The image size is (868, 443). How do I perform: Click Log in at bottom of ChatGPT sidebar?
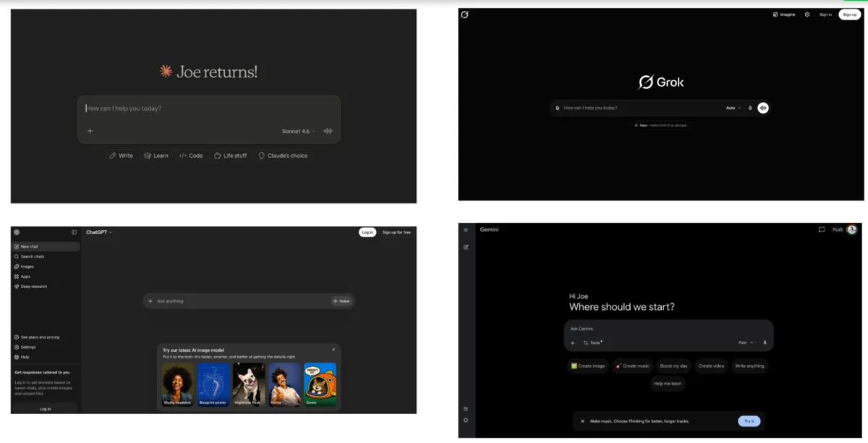[45, 409]
